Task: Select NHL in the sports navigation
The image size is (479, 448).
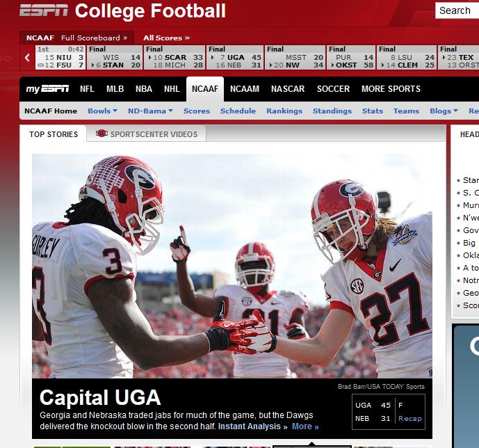Action: (x=172, y=89)
